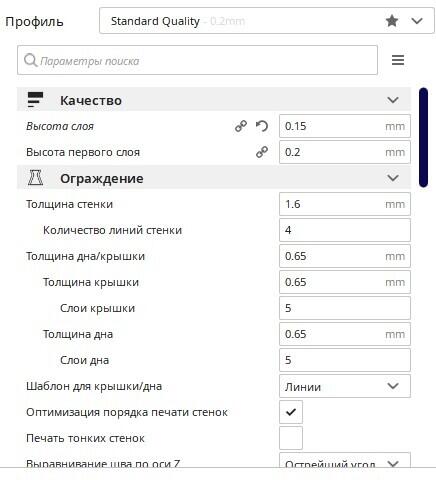Click the star icon in profile selector
Image resolution: width=436 pixels, height=480 pixels.
(x=392, y=21)
